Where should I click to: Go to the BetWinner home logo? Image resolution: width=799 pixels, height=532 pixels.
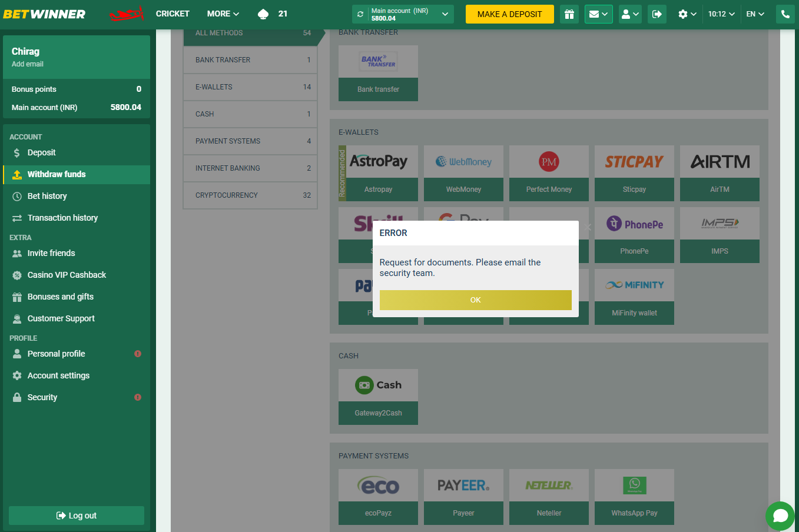pos(44,14)
